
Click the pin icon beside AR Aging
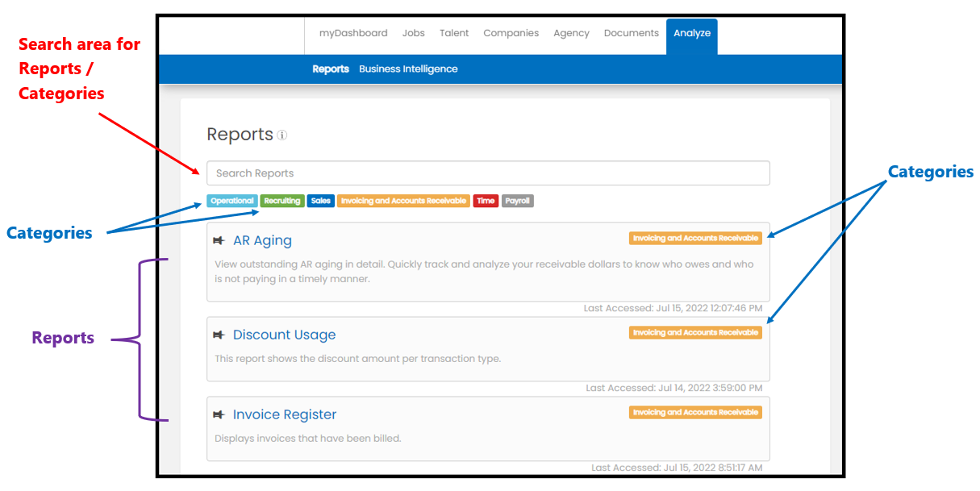tap(219, 240)
